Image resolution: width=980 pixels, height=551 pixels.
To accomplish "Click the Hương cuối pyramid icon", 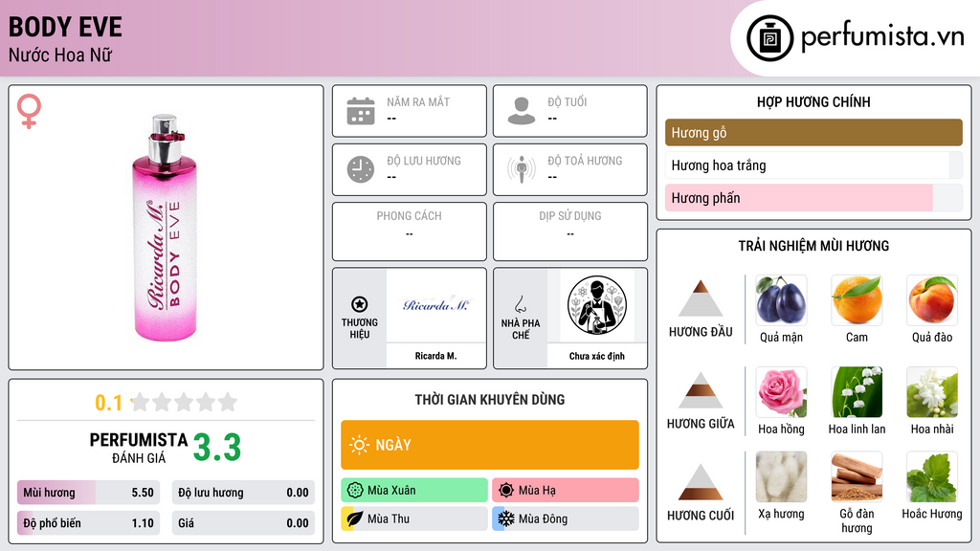I will point(701,482).
